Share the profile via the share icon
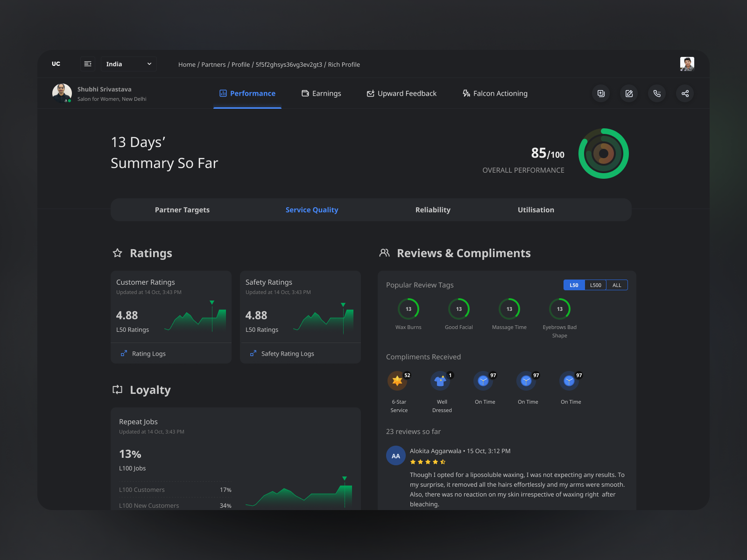Screen dimensions: 747x560 click(685, 93)
